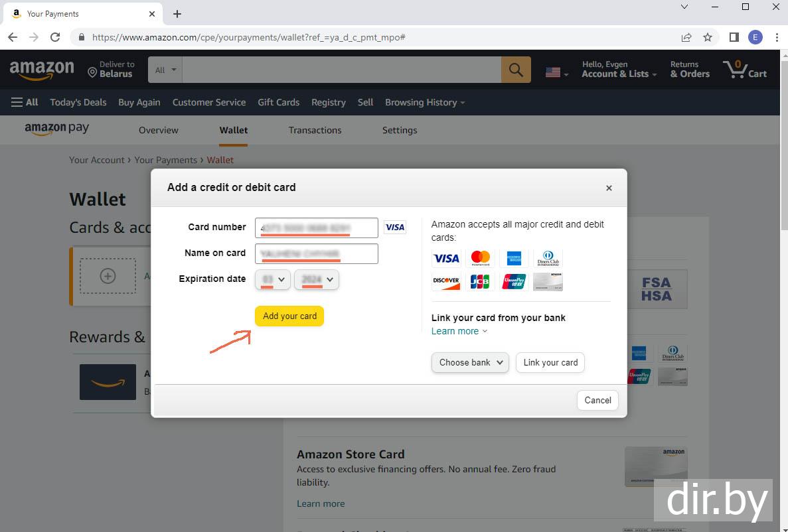Image resolution: width=788 pixels, height=532 pixels.
Task: Click the JCB card logo
Action: (481, 282)
